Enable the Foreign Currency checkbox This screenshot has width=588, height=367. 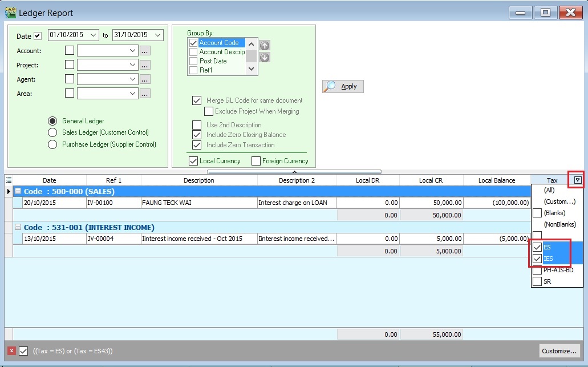point(256,161)
